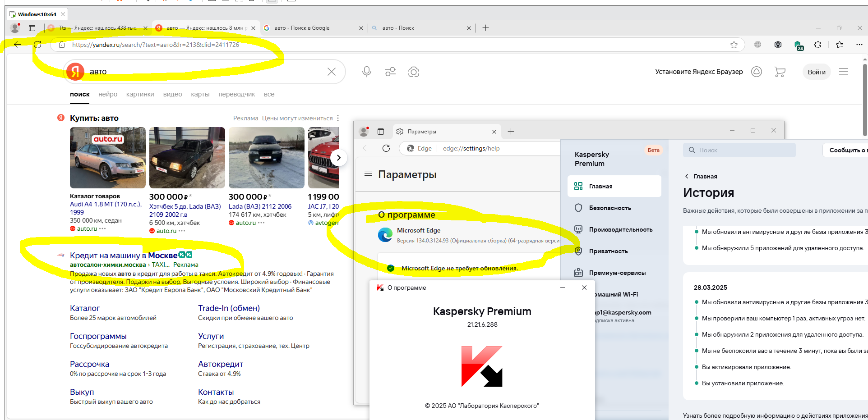868x420 pixels.
Task: Switch to the авто - Поиск tab
Action: click(x=421, y=28)
